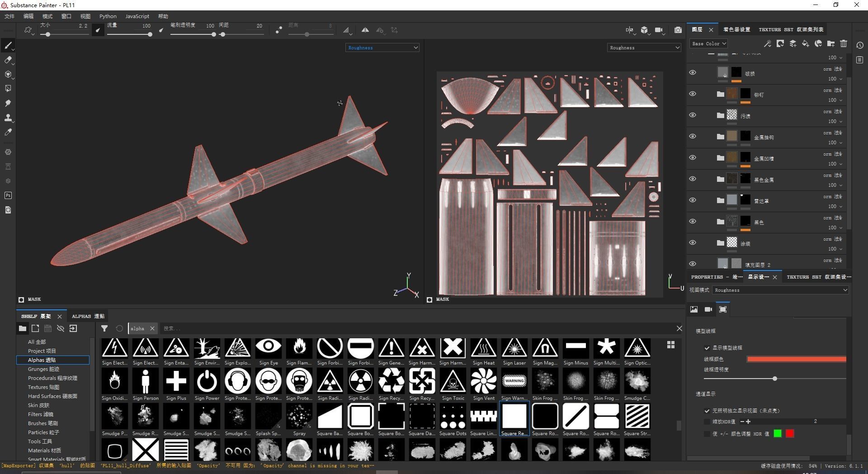Add a new paint layer
The width and height of the screenshot is (868, 474).
coord(793,44)
